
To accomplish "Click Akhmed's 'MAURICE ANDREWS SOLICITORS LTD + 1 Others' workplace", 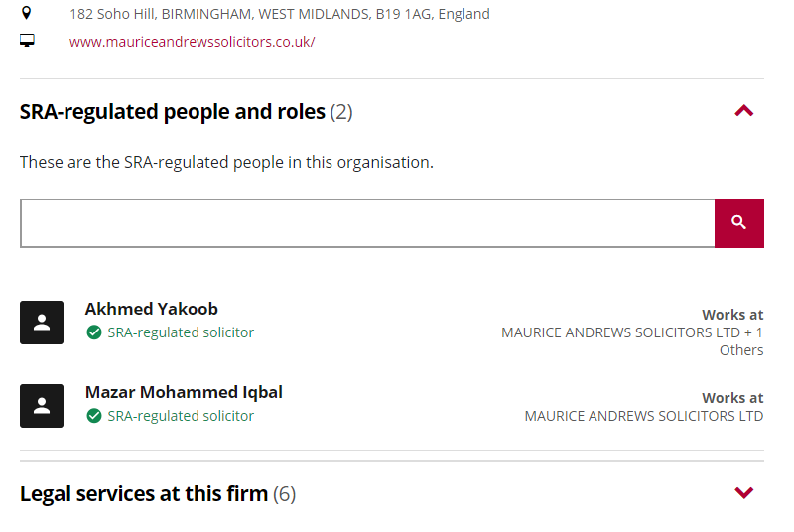I will [632, 333].
